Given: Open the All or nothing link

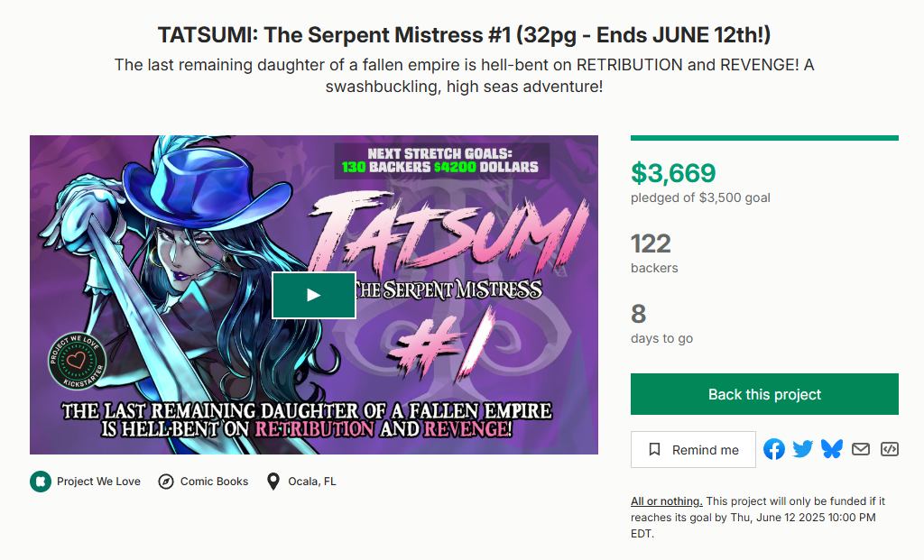Looking at the screenshot, I should [664, 500].
